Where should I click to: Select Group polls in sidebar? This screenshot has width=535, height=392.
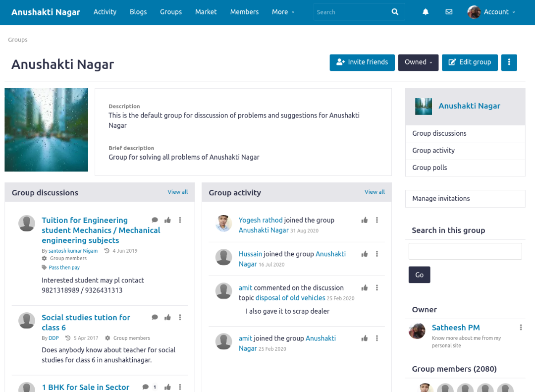tap(429, 168)
